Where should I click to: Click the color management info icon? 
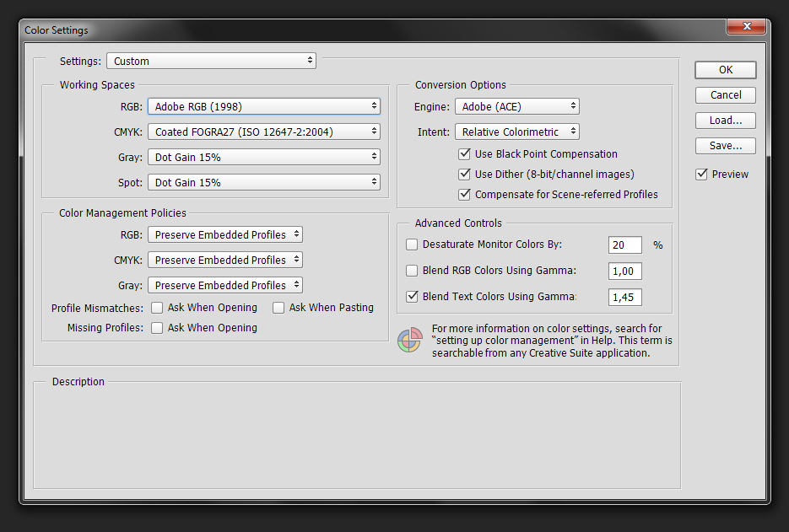point(409,341)
